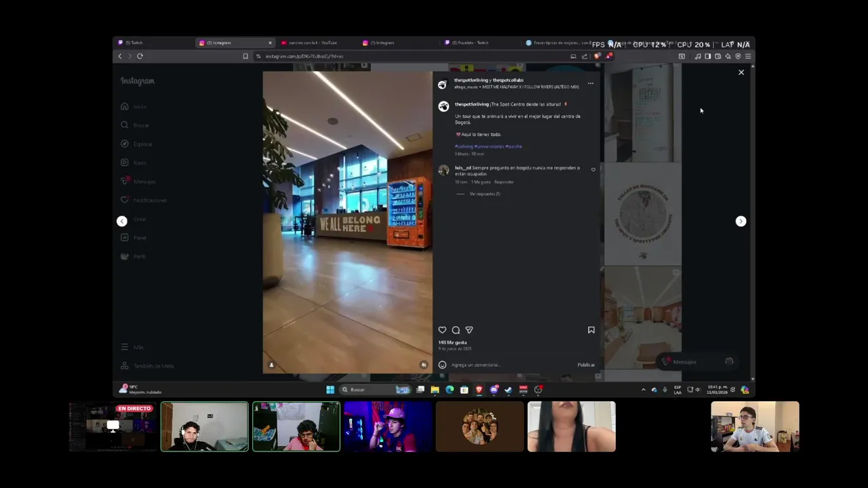The width and height of the screenshot is (868, 488).
Task: Switch to the second Instagram browser tab
Action: [399, 43]
